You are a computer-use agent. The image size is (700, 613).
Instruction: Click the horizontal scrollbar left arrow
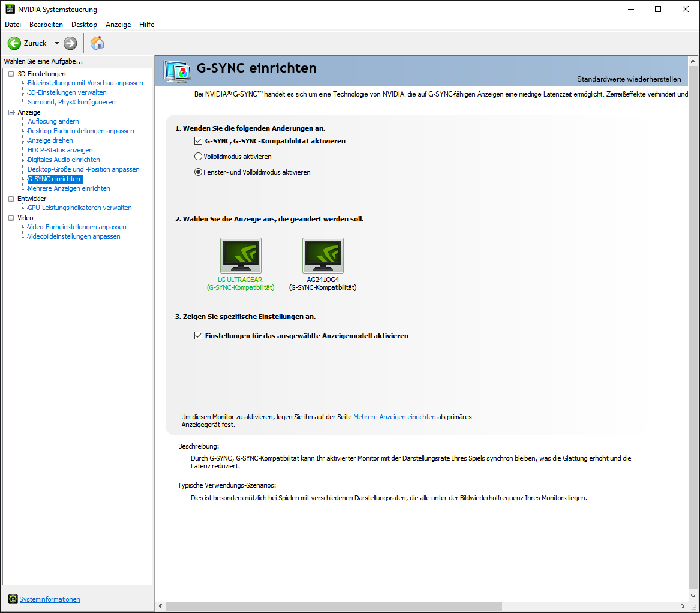(160, 606)
